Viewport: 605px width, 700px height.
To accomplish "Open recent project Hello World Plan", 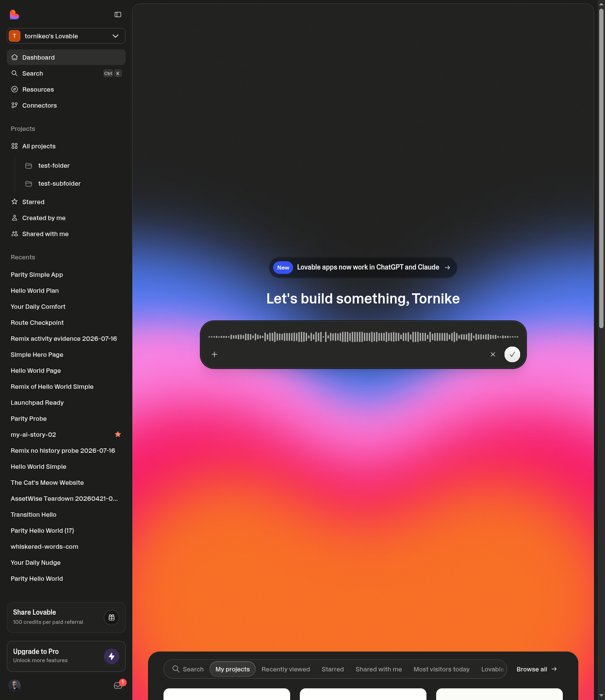I will pyautogui.click(x=66, y=290).
